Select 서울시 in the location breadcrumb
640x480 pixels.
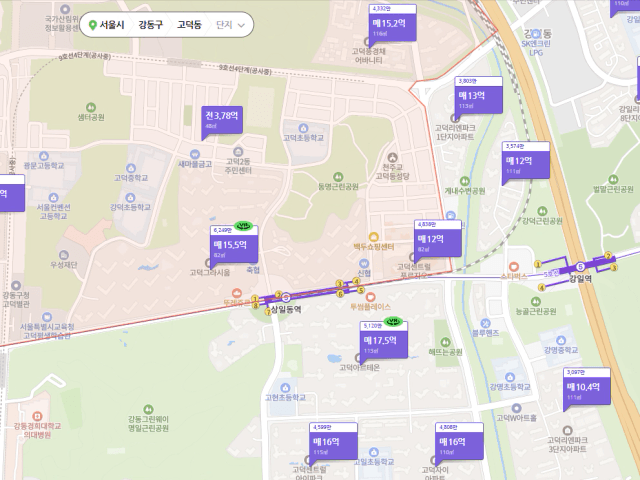(107, 25)
